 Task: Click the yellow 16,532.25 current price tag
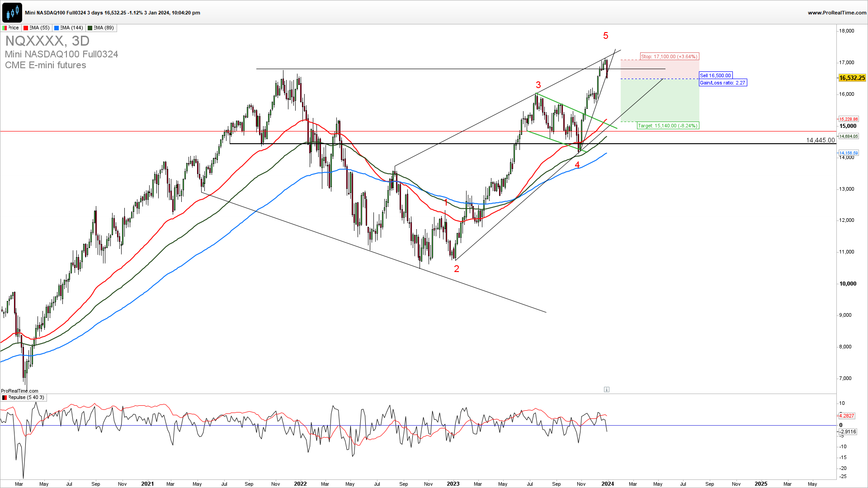coord(852,78)
